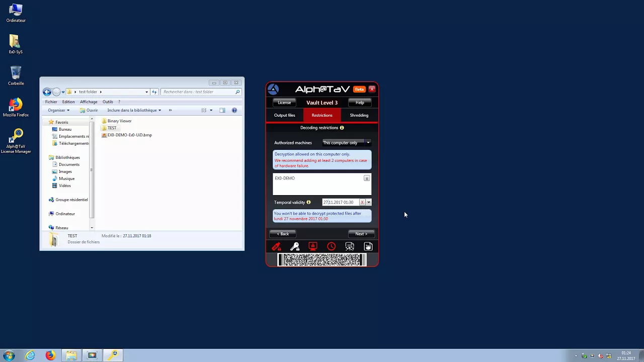Open view options dropdown arrow in Explorer
This screenshot has width=644, height=362.
point(211,110)
